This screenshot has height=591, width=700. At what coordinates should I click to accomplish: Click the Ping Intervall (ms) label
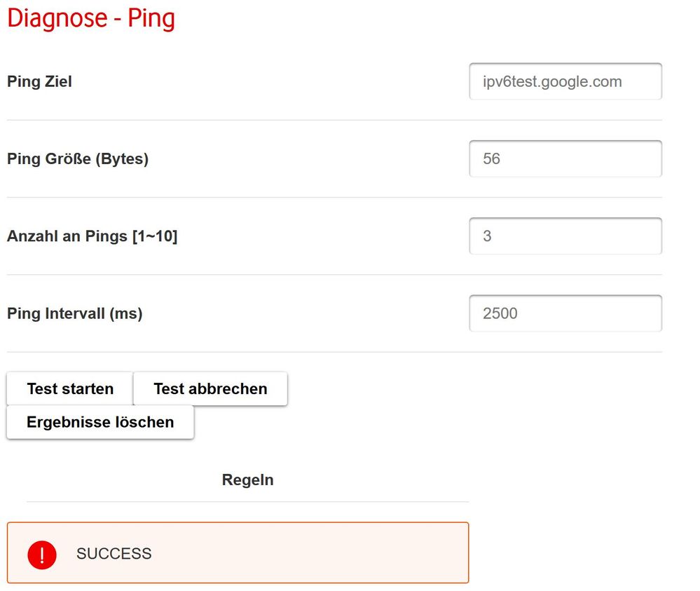pos(74,313)
